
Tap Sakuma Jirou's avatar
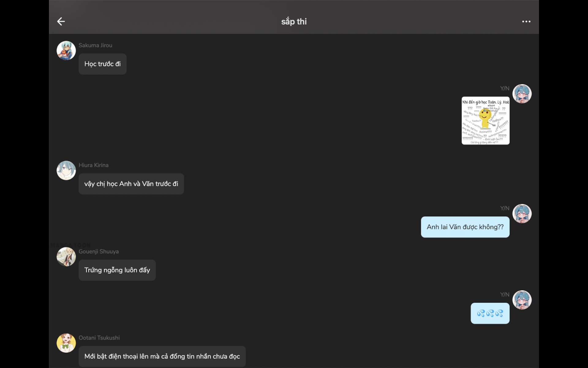coord(66,51)
